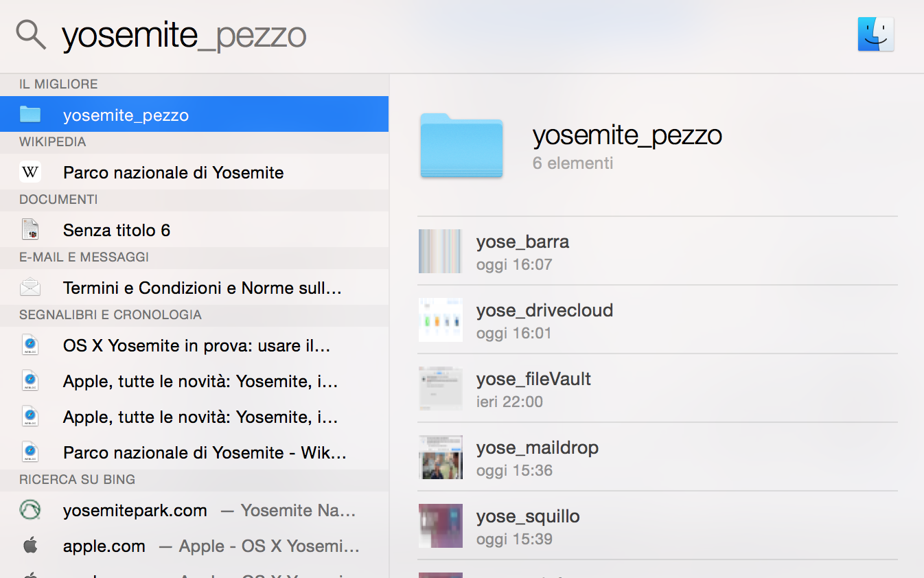This screenshot has height=578, width=924.
Task: Select the Senza titolo 6 document result
Action: 117,230
